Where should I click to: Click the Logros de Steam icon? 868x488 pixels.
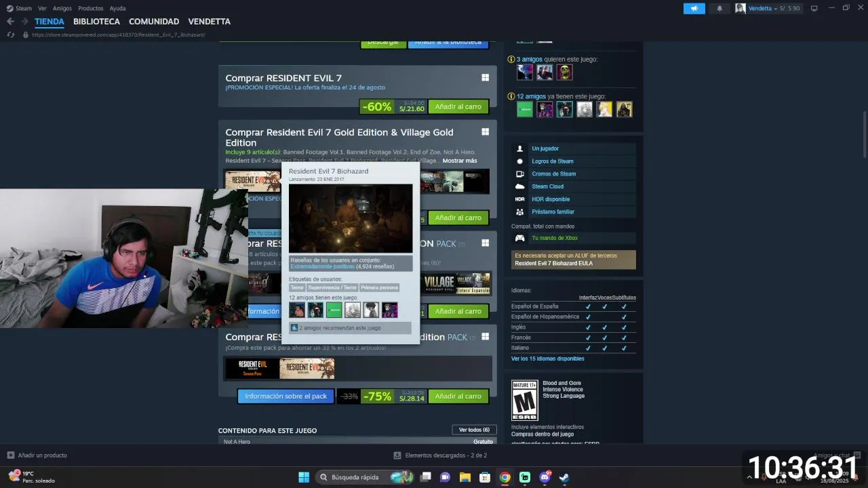[x=519, y=161]
